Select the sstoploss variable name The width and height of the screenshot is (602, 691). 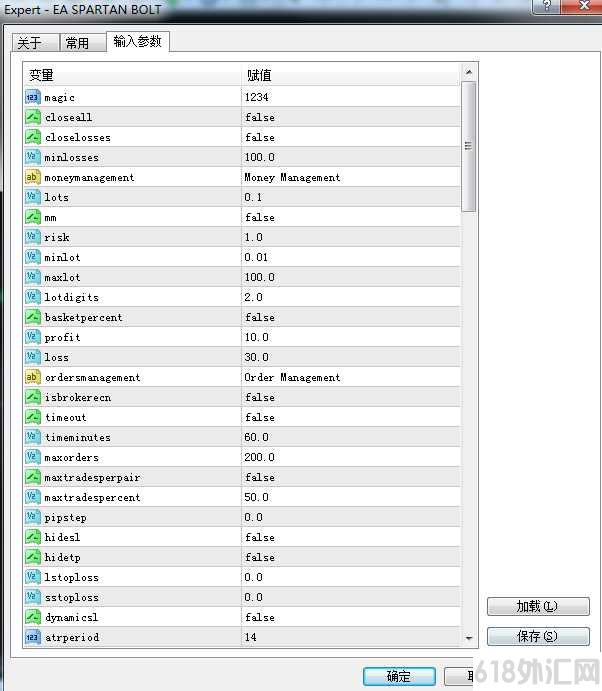coord(71,598)
